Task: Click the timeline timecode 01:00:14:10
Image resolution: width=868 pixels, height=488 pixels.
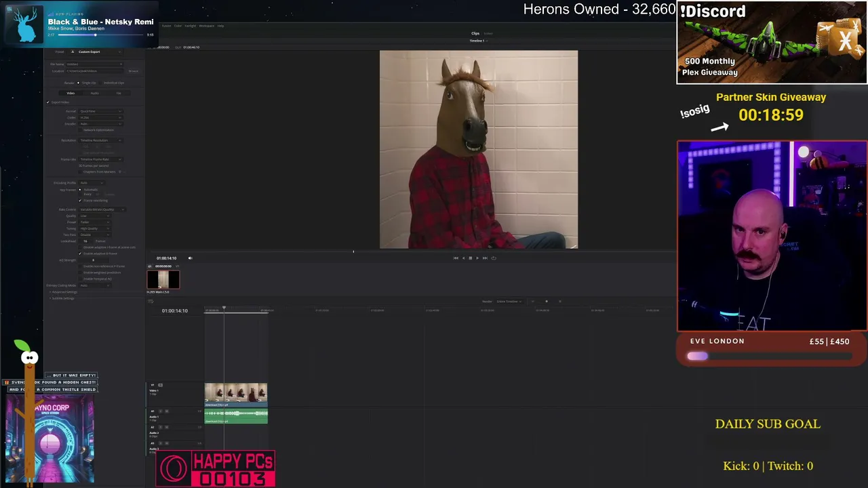Action: (x=175, y=311)
